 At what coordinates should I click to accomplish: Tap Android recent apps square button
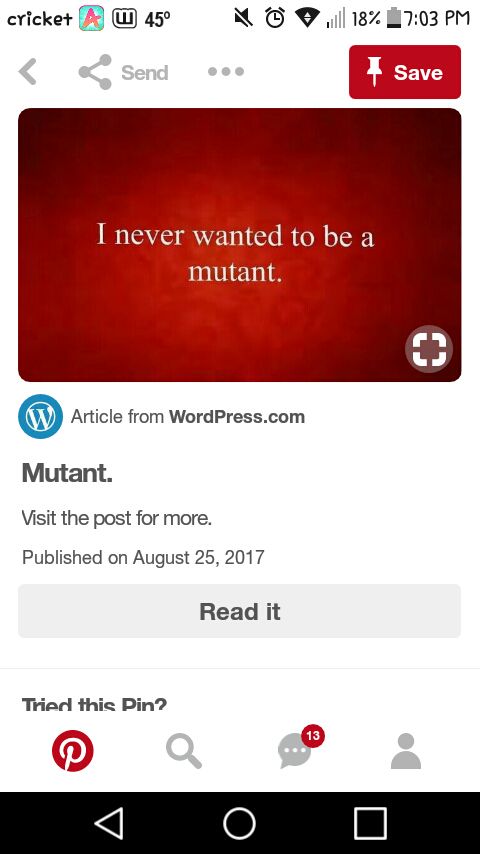click(x=370, y=823)
